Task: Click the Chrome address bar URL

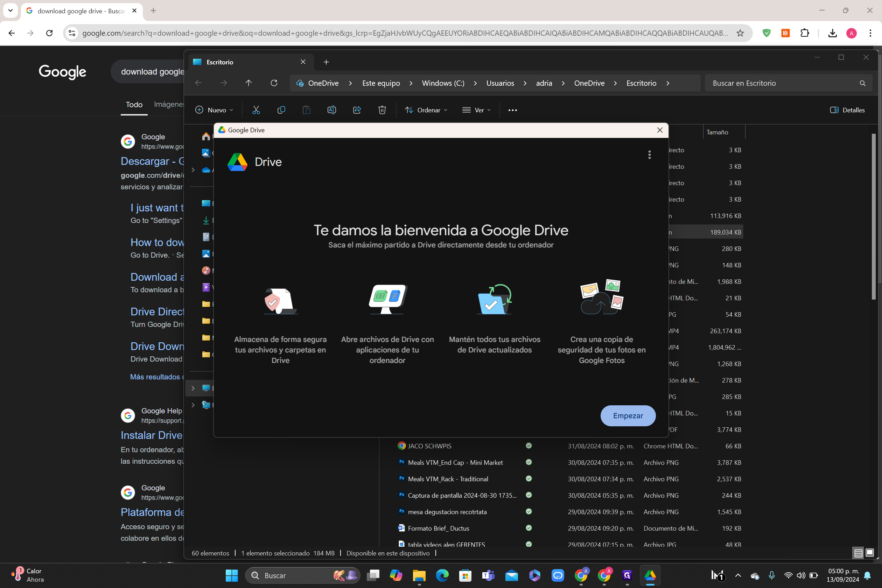Action: point(405,33)
